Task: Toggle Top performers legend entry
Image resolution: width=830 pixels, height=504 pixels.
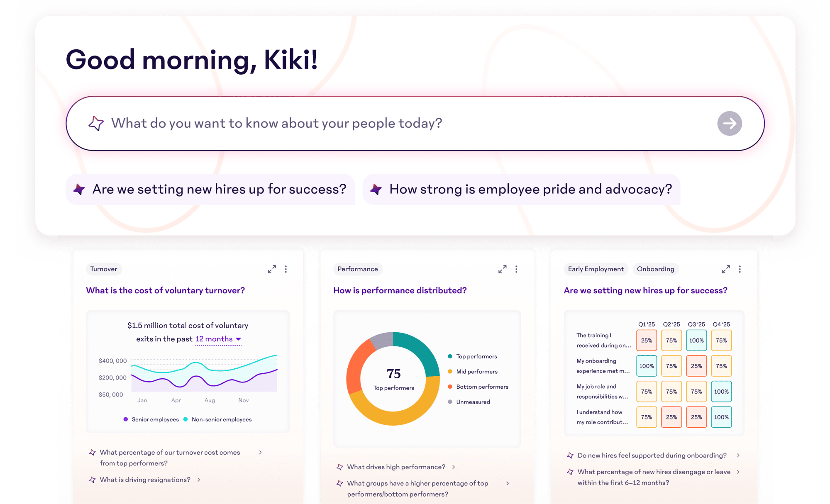Action: tap(472, 356)
